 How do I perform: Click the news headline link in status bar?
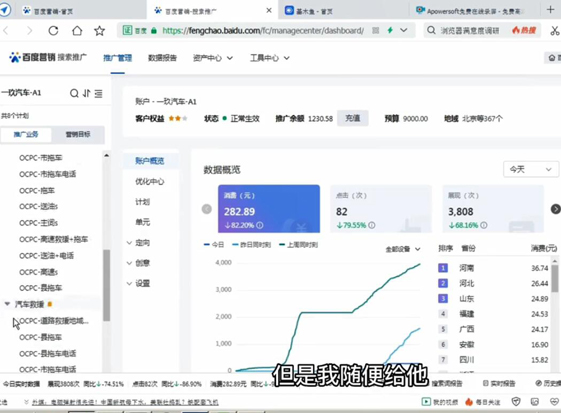pyautogui.click(x=125, y=402)
